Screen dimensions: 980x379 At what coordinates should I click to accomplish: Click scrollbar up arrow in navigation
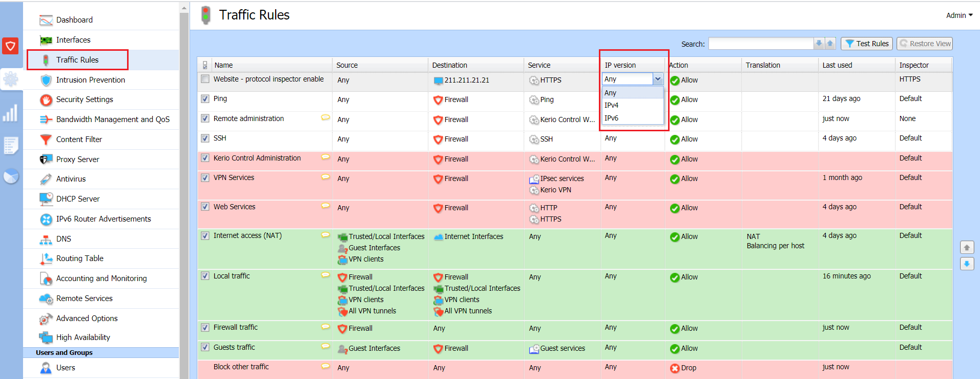click(x=184, y=8)
